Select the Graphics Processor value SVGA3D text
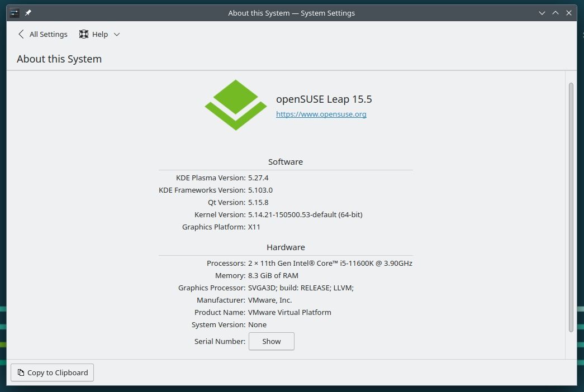This screenshot has width=584, height=392. (301, 288)
